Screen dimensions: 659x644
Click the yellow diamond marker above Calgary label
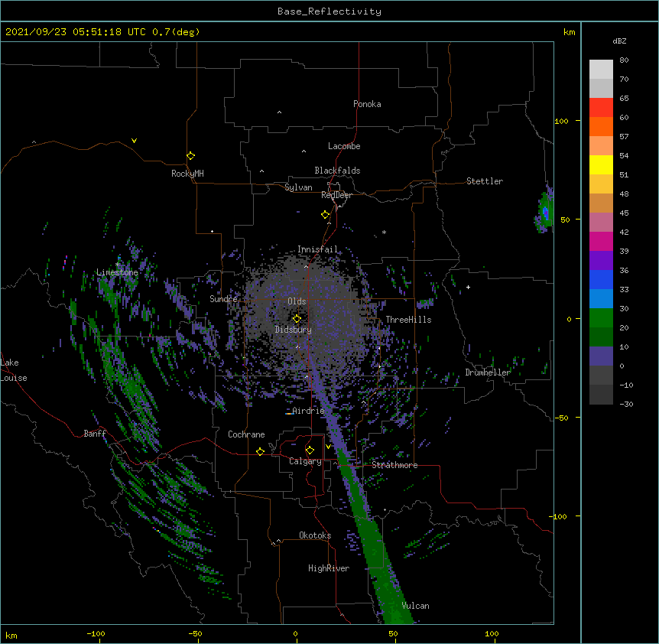click(x=310, y=450)
